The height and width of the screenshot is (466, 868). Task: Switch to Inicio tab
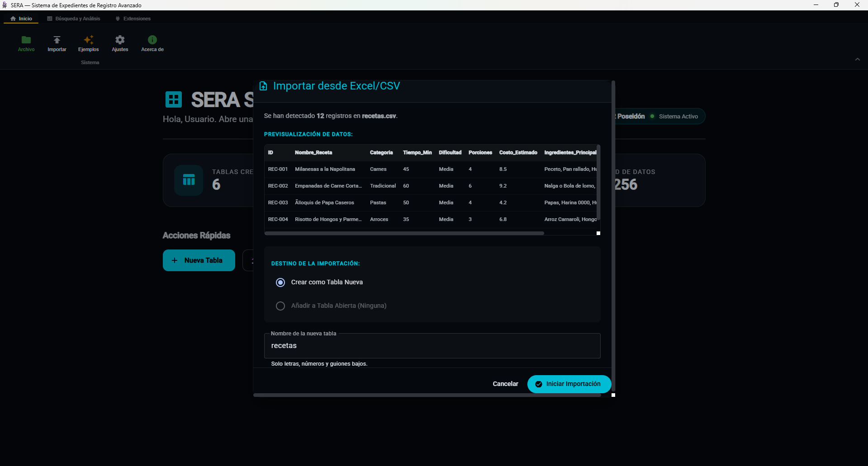(21, 19)
